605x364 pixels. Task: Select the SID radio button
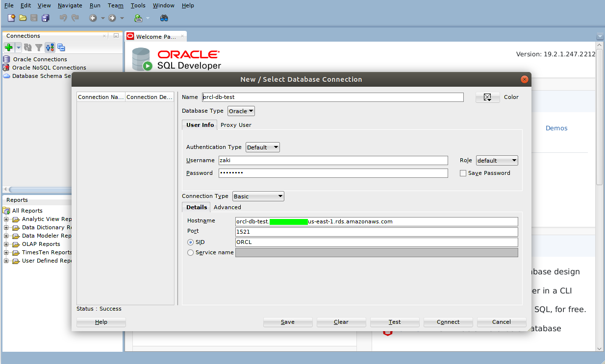[190, 242]
